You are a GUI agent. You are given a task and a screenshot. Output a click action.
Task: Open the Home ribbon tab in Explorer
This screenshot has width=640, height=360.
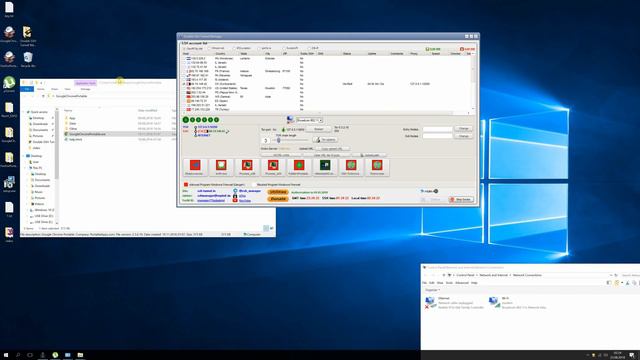pyautogui.click(x=41, y=89)
